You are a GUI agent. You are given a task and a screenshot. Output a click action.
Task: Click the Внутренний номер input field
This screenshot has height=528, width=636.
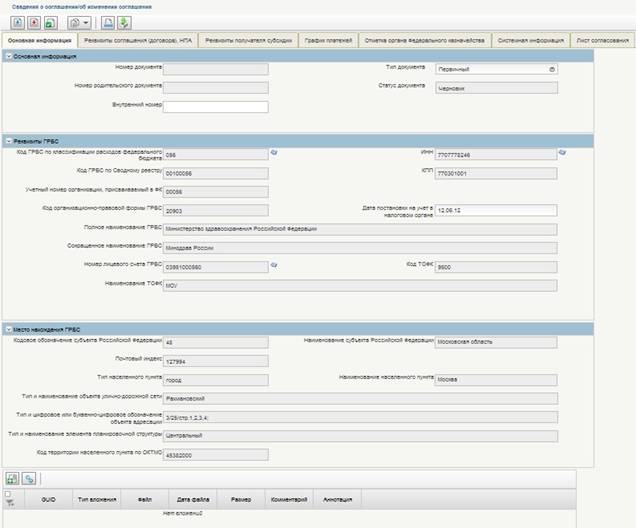[215, 106]
